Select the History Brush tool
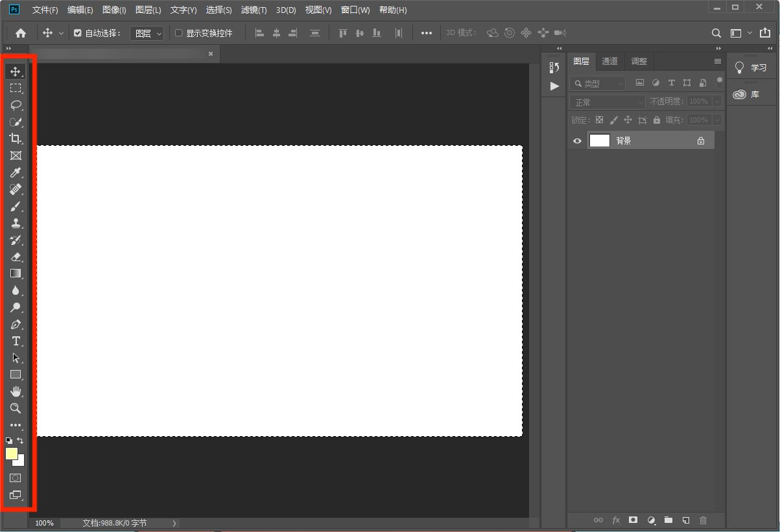Image resolution: width=780 pixels, height=532 pixels. (16, 240)
